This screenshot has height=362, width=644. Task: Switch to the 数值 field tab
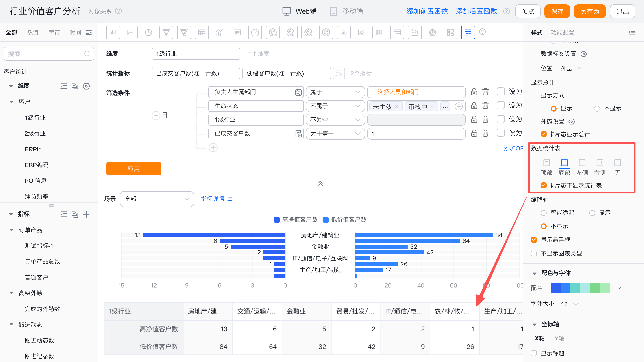[33, 32]
